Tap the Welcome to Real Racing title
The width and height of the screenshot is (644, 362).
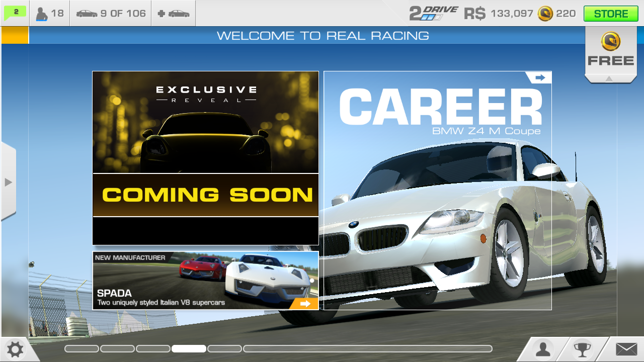323,36
